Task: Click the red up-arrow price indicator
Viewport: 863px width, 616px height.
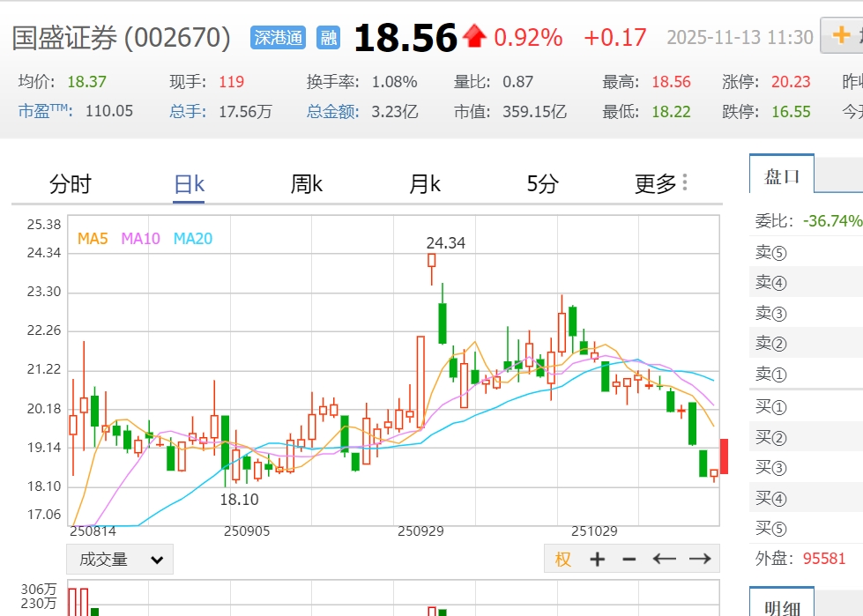Action: tap(474, 36)
